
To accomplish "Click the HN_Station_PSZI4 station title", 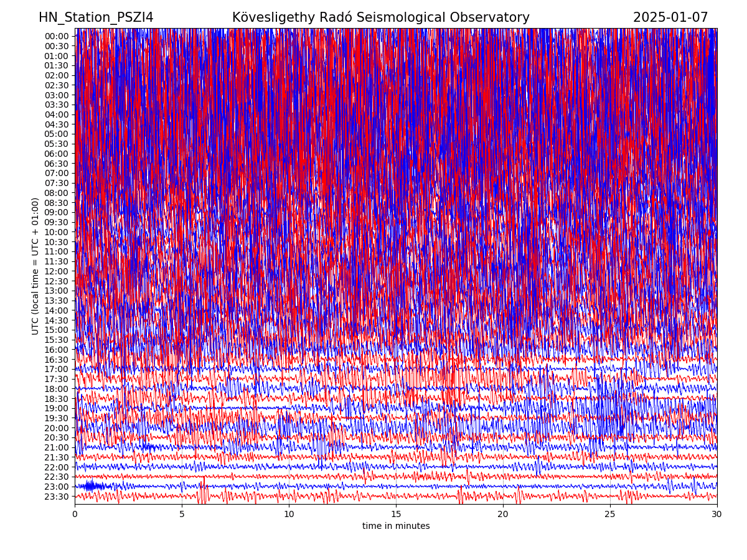I will [x=96, y=17].
